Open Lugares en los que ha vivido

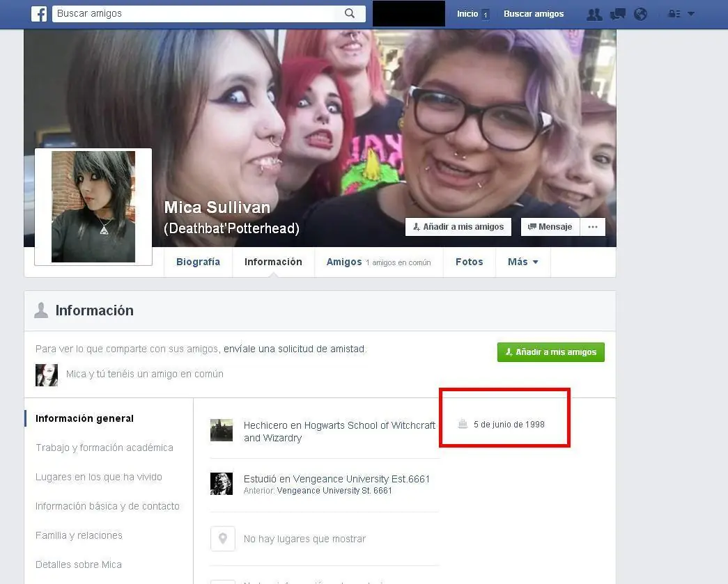pos(99,477)
